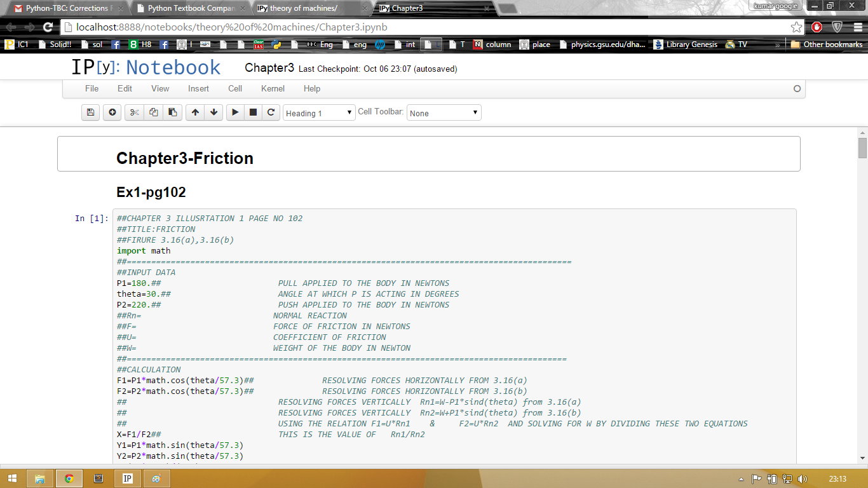868x488 pixels.
Task: Restart kernel using the circular arrow icon
Action: tap(271, 112)
